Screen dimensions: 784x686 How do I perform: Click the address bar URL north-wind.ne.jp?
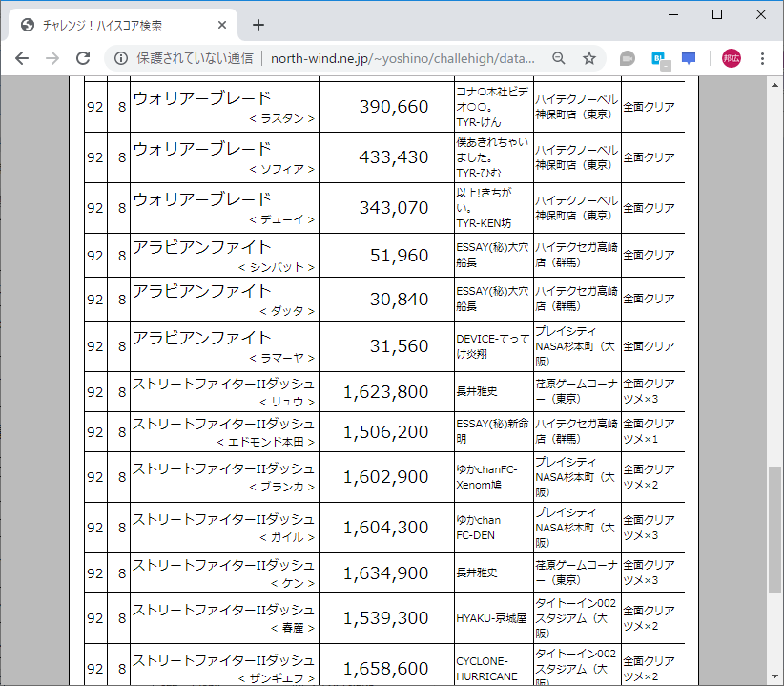pyautogui.click(x=402, y=58)
